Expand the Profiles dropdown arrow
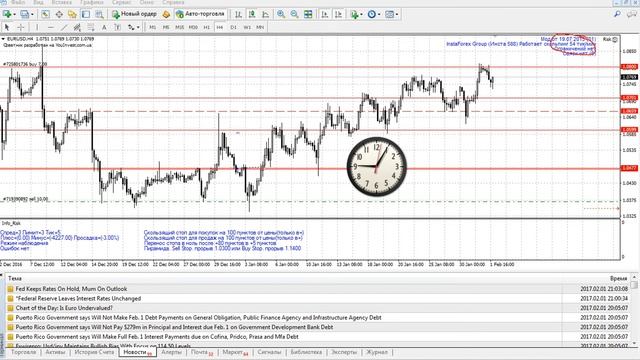The width and height of the screenshot is (640, 360). tap(32, 15)
